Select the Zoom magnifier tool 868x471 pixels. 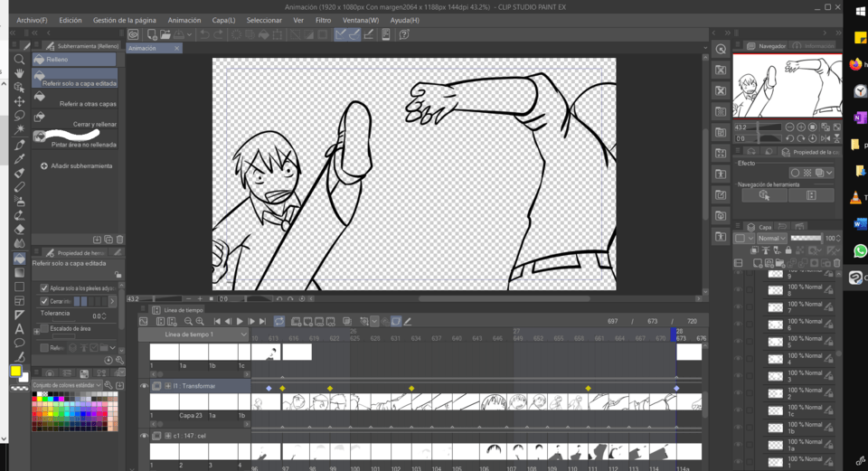(19, 60)
